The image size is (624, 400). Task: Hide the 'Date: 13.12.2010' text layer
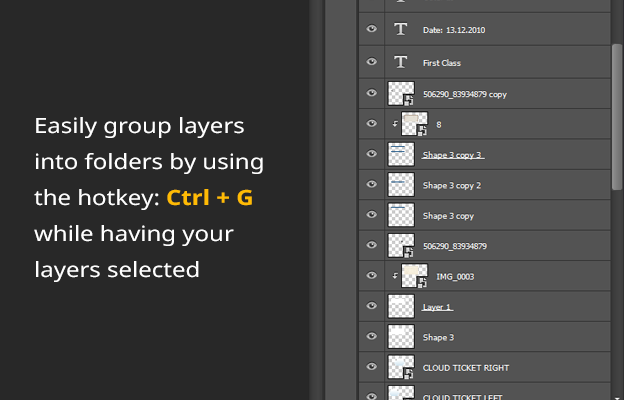click(371, 31)
